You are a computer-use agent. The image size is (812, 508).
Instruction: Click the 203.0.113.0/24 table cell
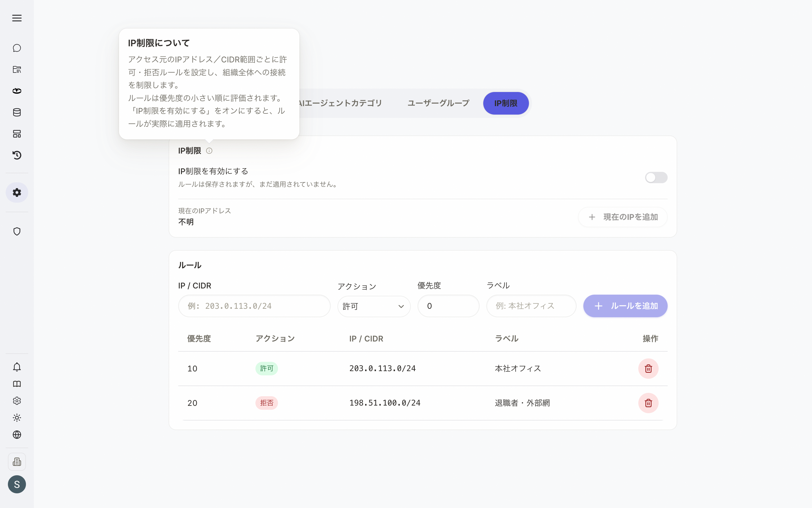point(383,369)
